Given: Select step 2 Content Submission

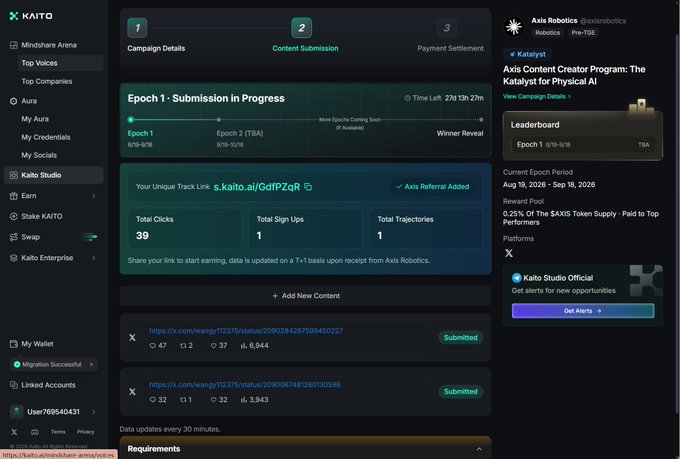Looking at the screenshot, I should pos(301,28).
